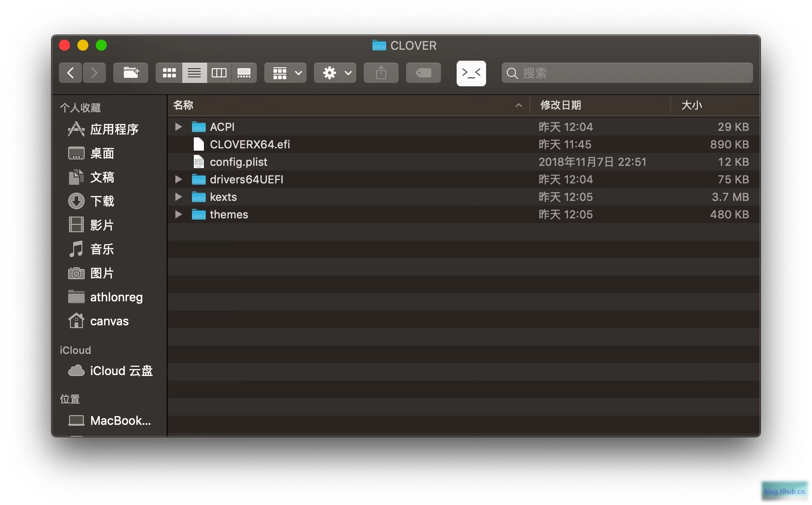Click the share toolbar button
Screen dimensions: 812x505
coord(381,73)
